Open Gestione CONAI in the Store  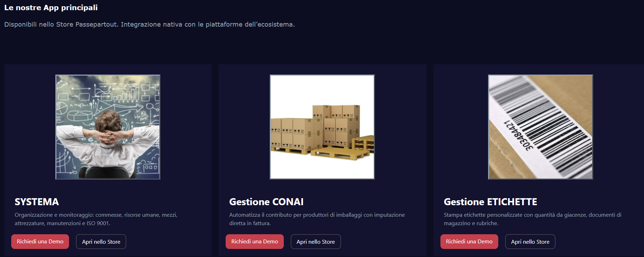(315, 242)
